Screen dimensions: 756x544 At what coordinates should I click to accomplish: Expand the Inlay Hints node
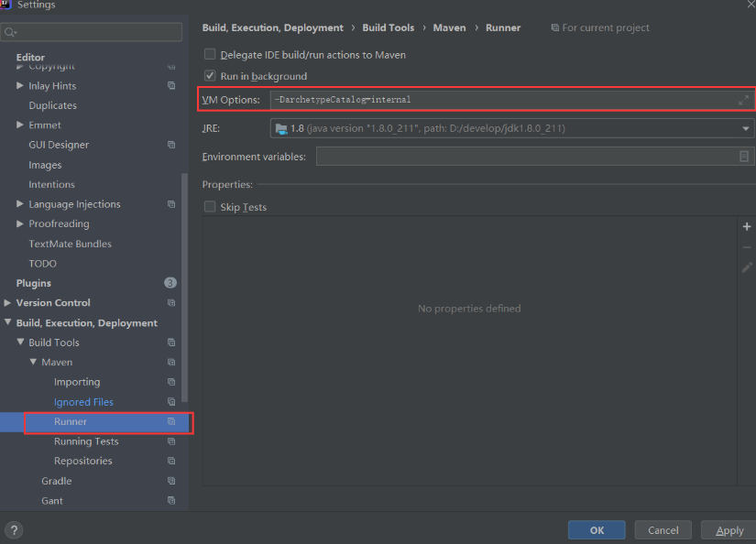20,85
